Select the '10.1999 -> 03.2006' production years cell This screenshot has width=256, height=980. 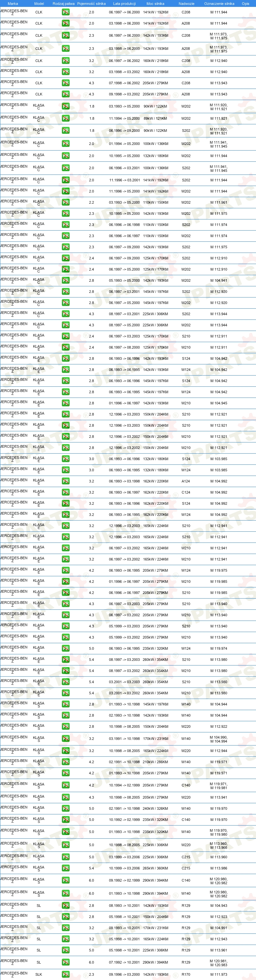click(124, 868)
